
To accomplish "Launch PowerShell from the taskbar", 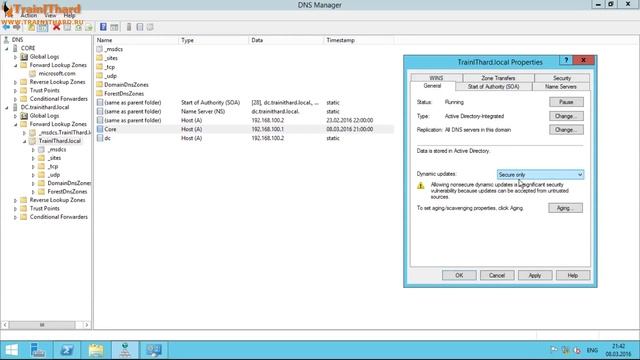I will pos(67,350).
